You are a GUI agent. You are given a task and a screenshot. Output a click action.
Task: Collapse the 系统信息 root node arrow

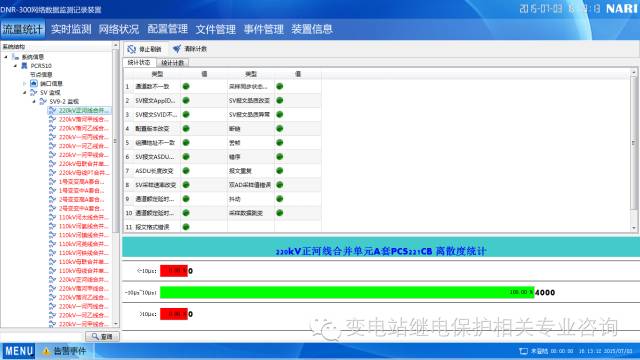click(x=6, y=57)
